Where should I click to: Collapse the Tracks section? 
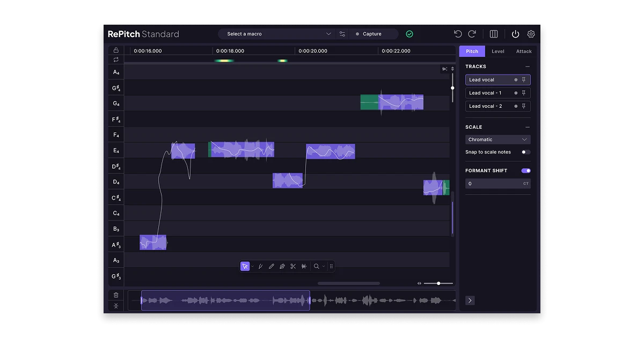click(527, 67)
